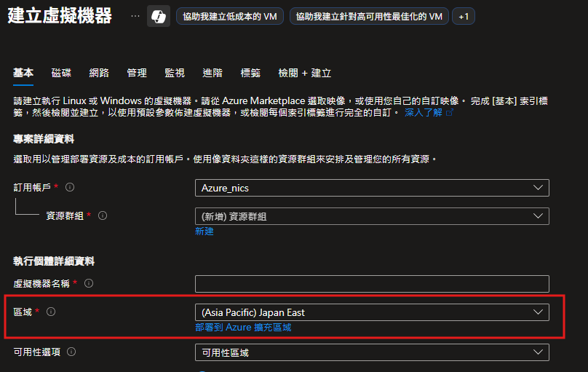The image size is (588, 372).
Task: Click the 建立虛擬機器 page title
Action: point(60,16)
